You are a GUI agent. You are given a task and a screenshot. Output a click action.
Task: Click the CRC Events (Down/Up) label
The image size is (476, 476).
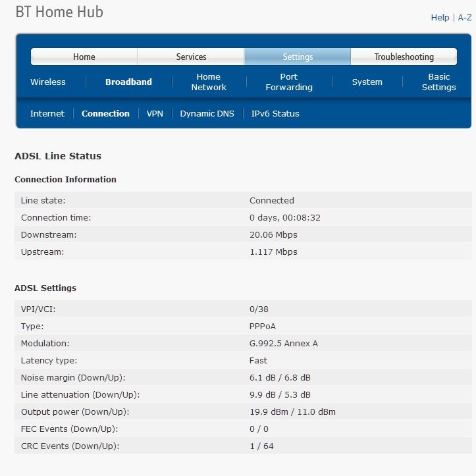(x=70, y=446)
